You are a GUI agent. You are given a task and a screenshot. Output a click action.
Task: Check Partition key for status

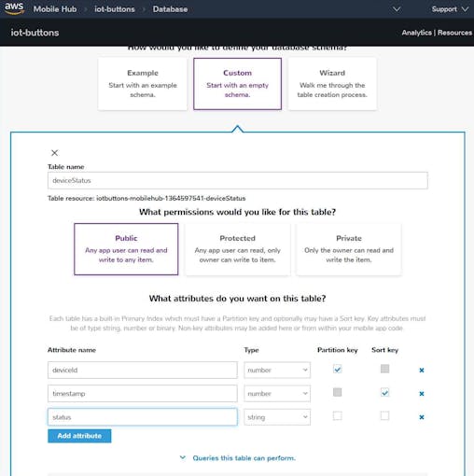click(x=337, y=416)
